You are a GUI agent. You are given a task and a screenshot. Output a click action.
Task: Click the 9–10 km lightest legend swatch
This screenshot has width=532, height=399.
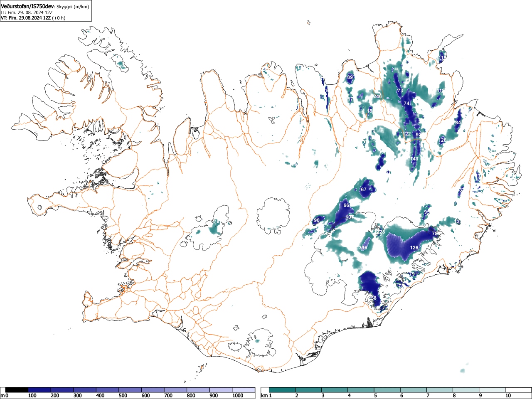tap(493, 390)
